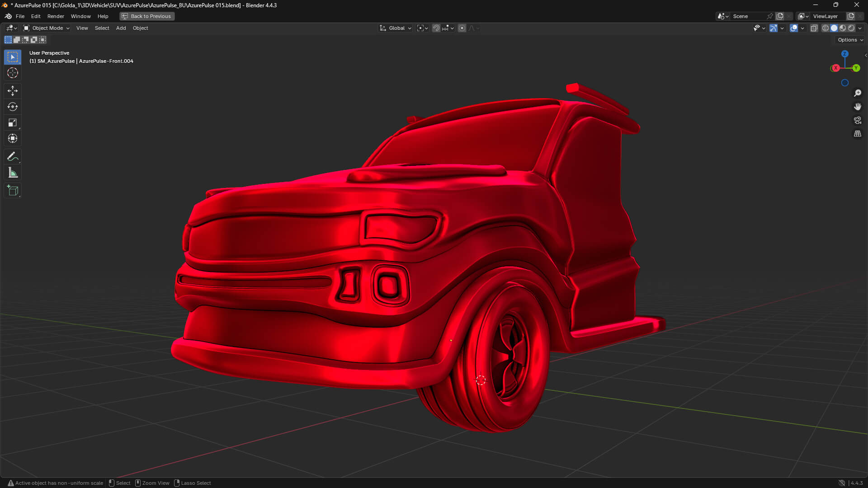Open the Render menu
The image size is (868, 488).
point(56,16)
